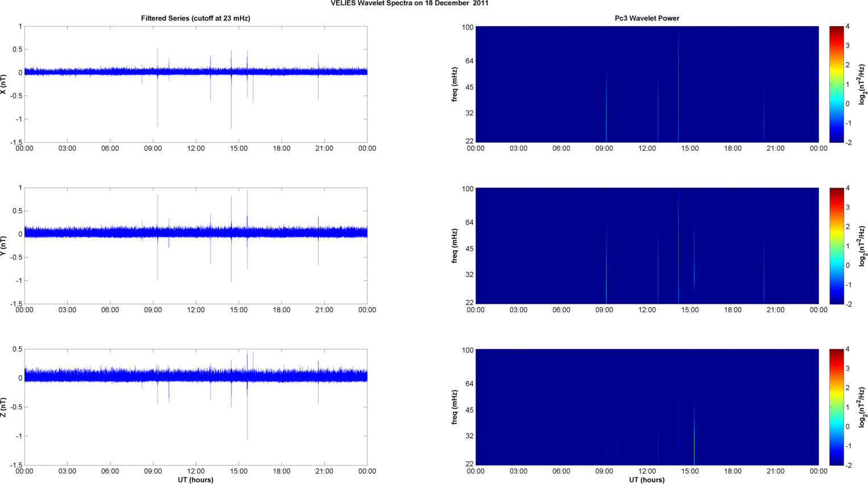Screen dimensions: 868x484
Task: Click the "09:00" tick under the X series plot
Action: (x=153, y=148)
